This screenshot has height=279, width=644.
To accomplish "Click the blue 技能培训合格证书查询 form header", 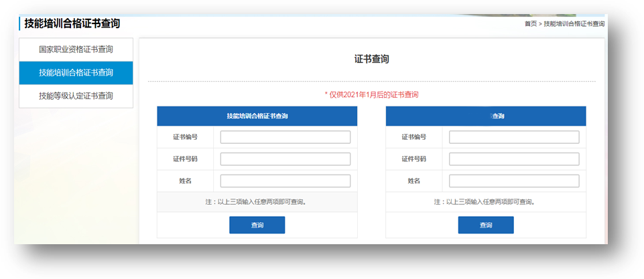I will pyautogui.click(x=257, y=116).
